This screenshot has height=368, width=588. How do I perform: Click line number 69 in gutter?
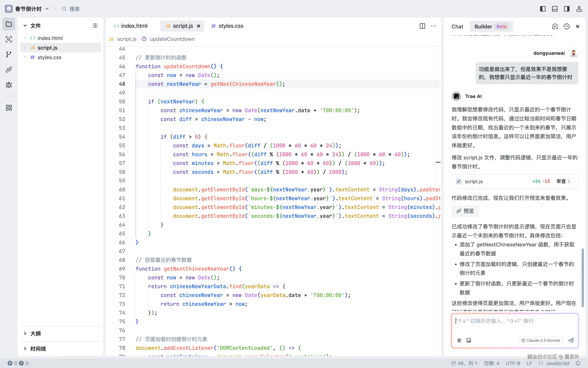tap(122, 269)
